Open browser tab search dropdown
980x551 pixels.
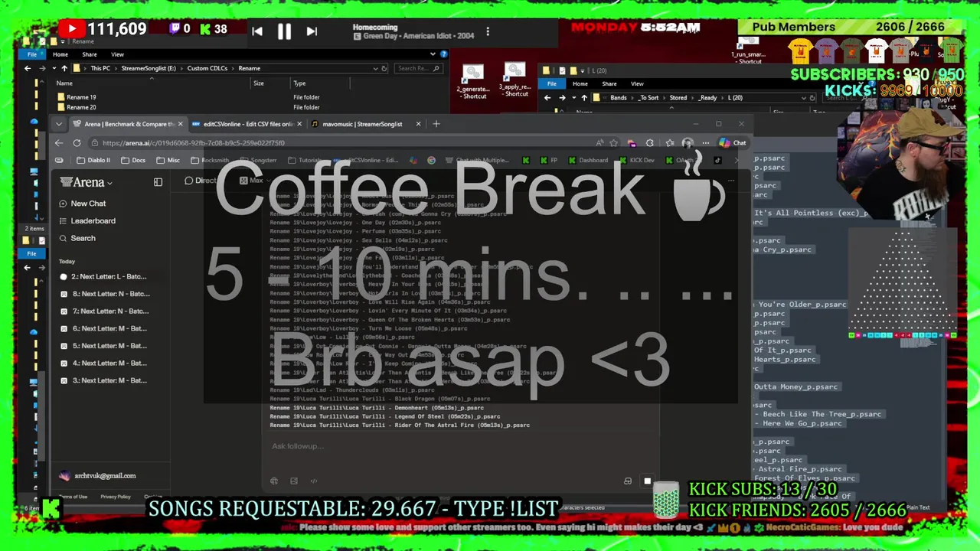pos(59,124)
